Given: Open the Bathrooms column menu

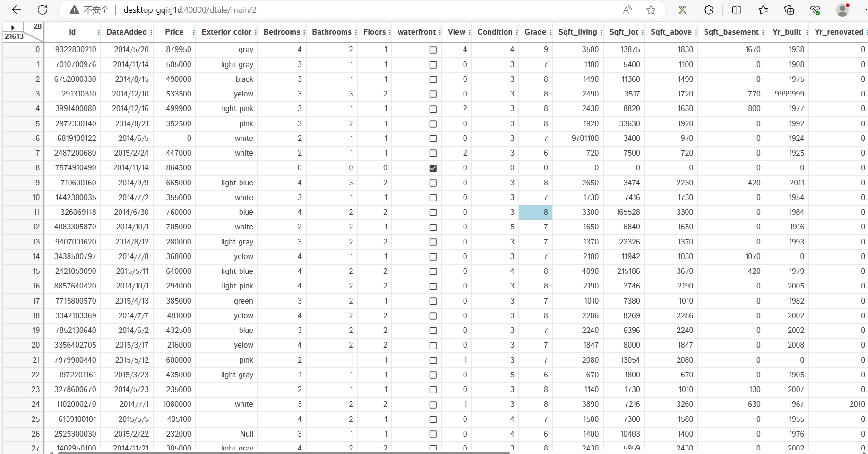Looking at the screenshot, I should point(355,32).
